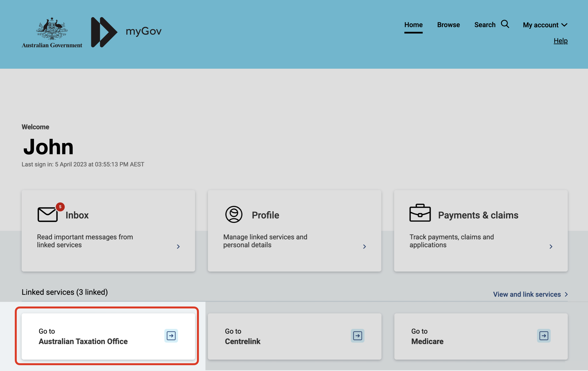The width and height of the screenshot is (588, 371).
Task: Open the My account menu
Action: (x=545, y=25)
